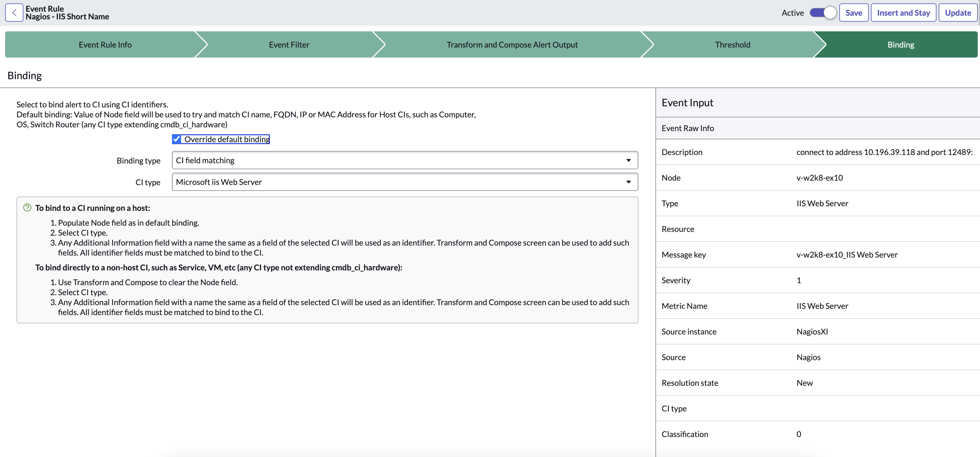Click the Update button
Image resolution: width=980 pixels, height=457 pixels.
click(x=958, y=13)
